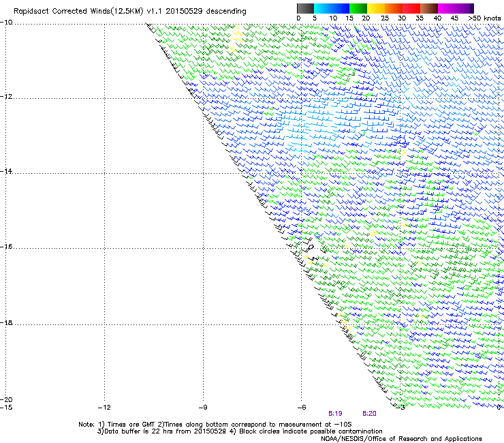
Task: Click the 'Note: 1) Times are GMT' line
Action: [215, 425]
